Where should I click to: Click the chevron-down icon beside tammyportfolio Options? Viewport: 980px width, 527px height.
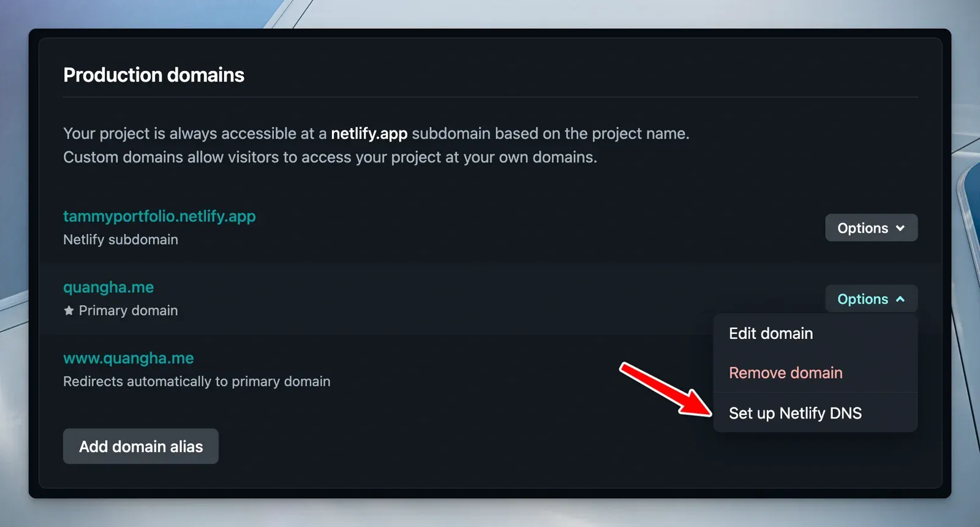click(x=900, y=228)
